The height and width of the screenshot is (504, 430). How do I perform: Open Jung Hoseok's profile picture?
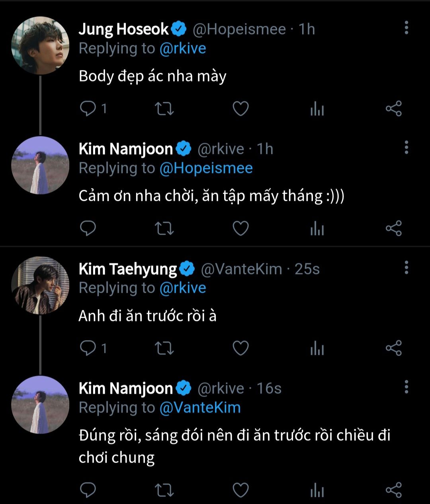40,45
